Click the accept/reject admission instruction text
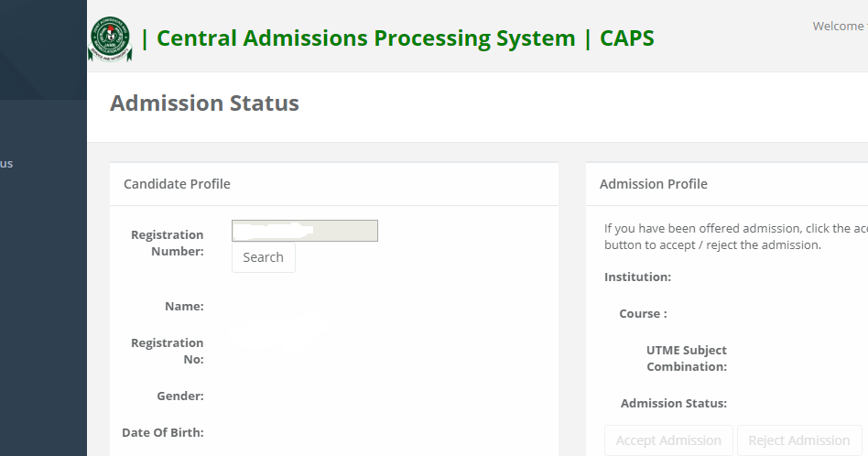The image size is (868, 456). tap(736, 236)
